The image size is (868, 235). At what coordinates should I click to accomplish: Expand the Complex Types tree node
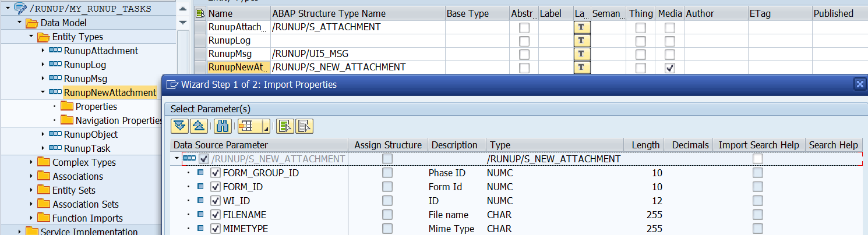point(31,162)
